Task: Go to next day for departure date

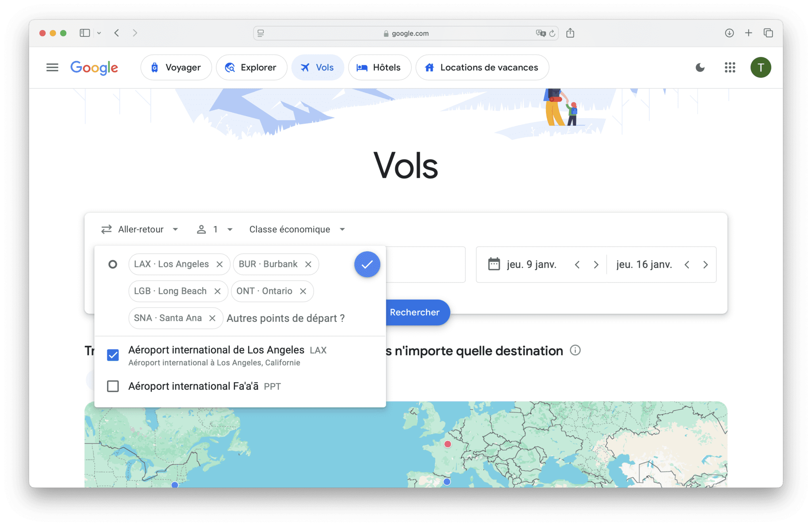Action: (x=596, y=265)
